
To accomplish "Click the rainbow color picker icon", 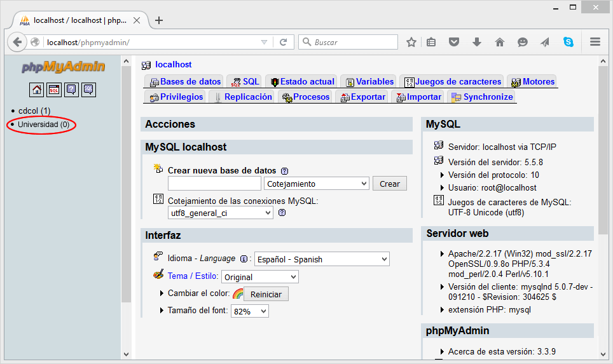I will point(237,293).
